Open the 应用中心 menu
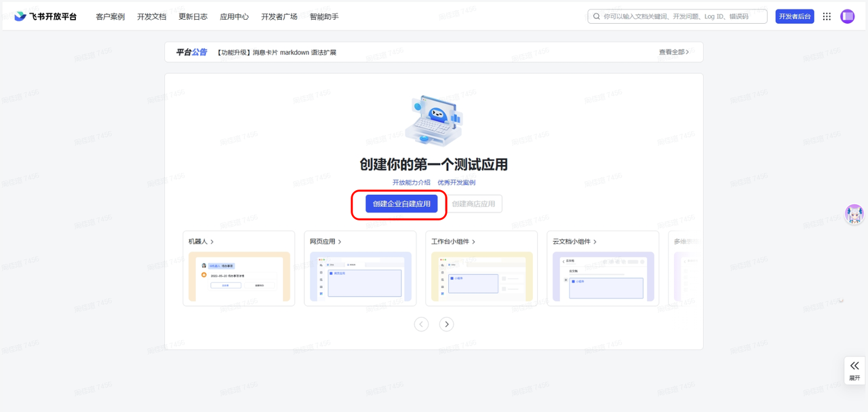 [x=234, y=16]
